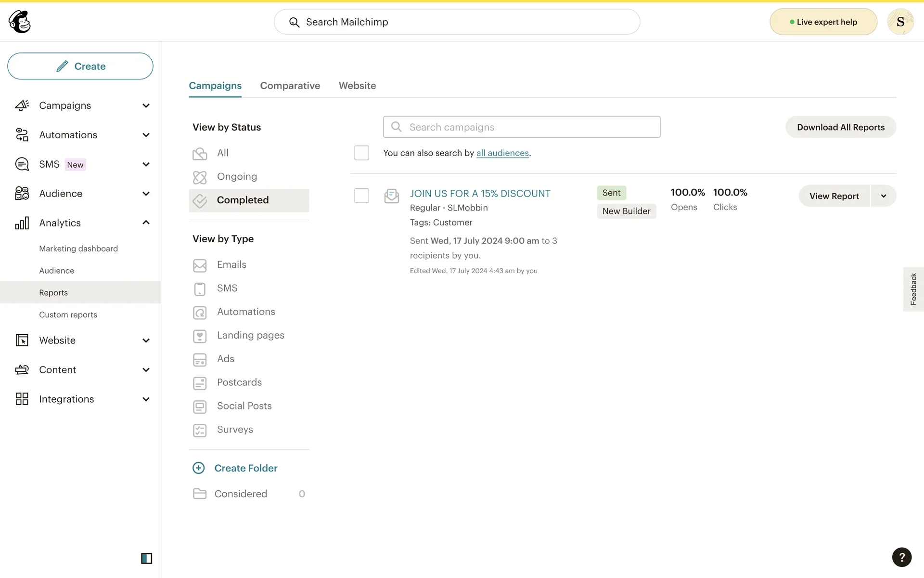Expand the Automations sidebar menu

click(146, 135)
